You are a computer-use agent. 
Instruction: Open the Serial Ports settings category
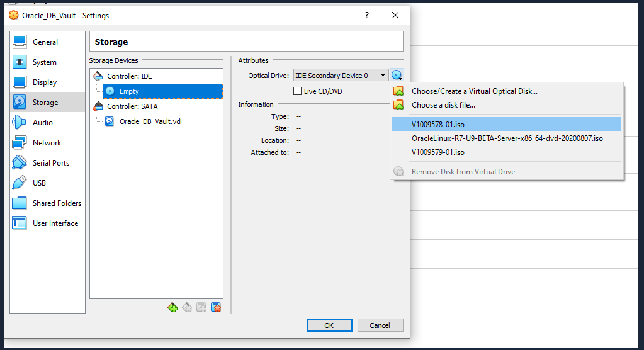click(x=47, y=162)
